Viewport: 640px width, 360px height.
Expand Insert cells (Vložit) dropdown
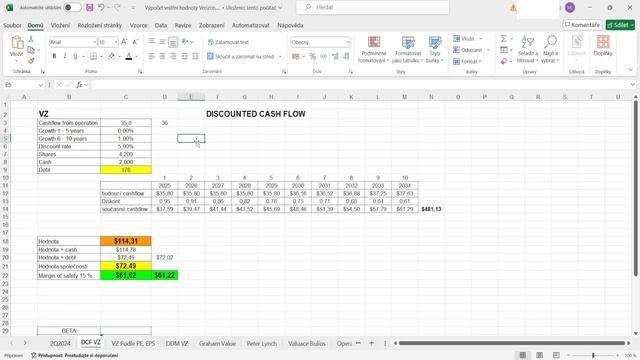[480, 38]
